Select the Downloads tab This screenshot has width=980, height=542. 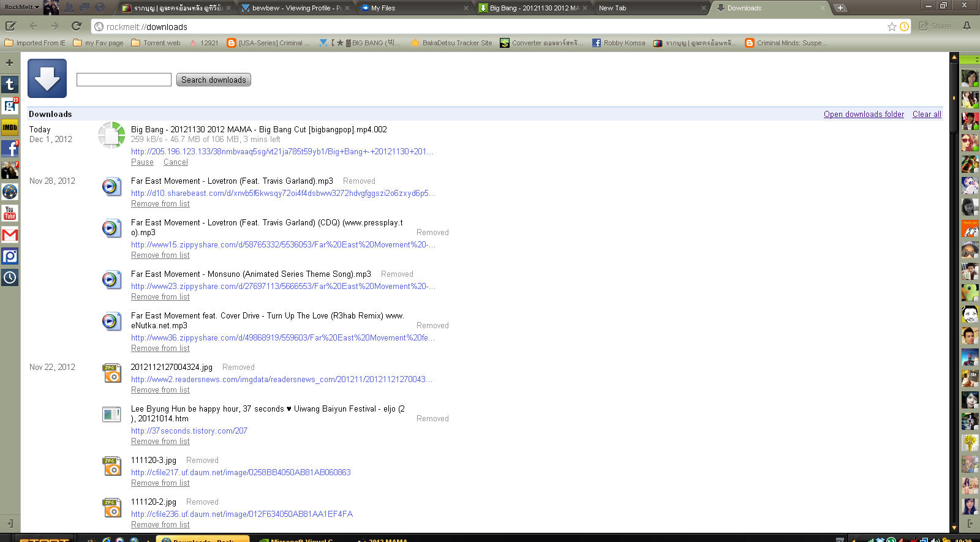(x=771, y=8)
